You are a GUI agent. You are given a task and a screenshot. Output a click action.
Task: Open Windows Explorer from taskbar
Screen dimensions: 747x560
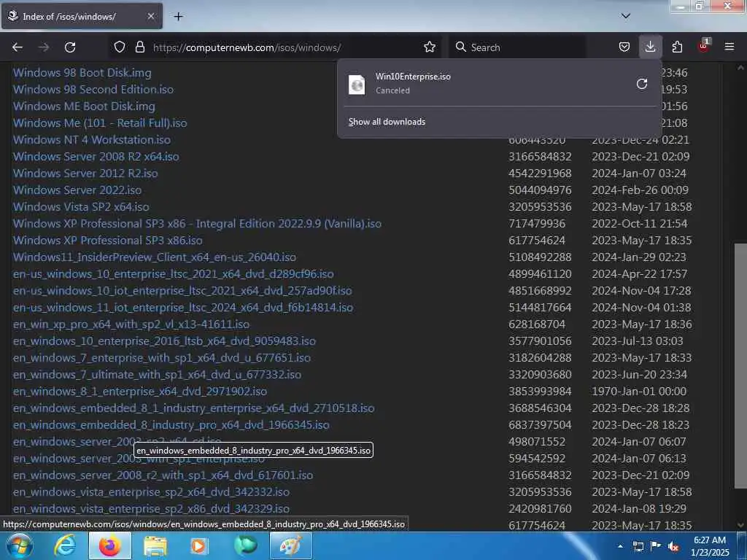click(x=155, y=546)
